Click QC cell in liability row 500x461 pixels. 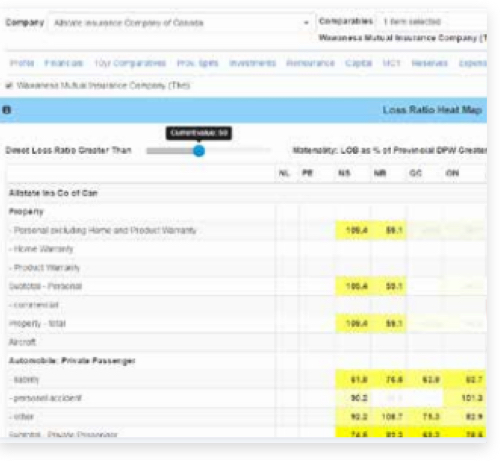tap(425, 379)
